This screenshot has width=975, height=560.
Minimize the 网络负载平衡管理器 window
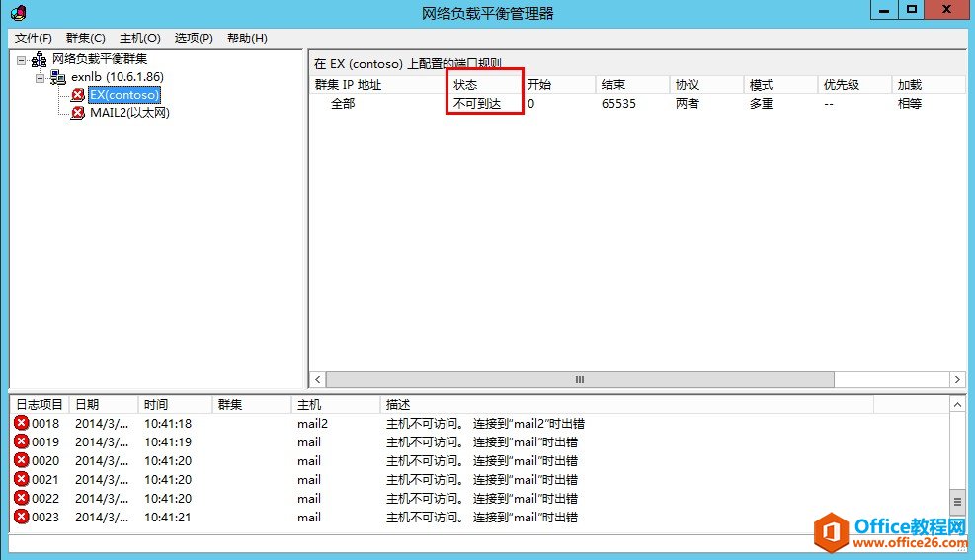(x=883, y=9)
